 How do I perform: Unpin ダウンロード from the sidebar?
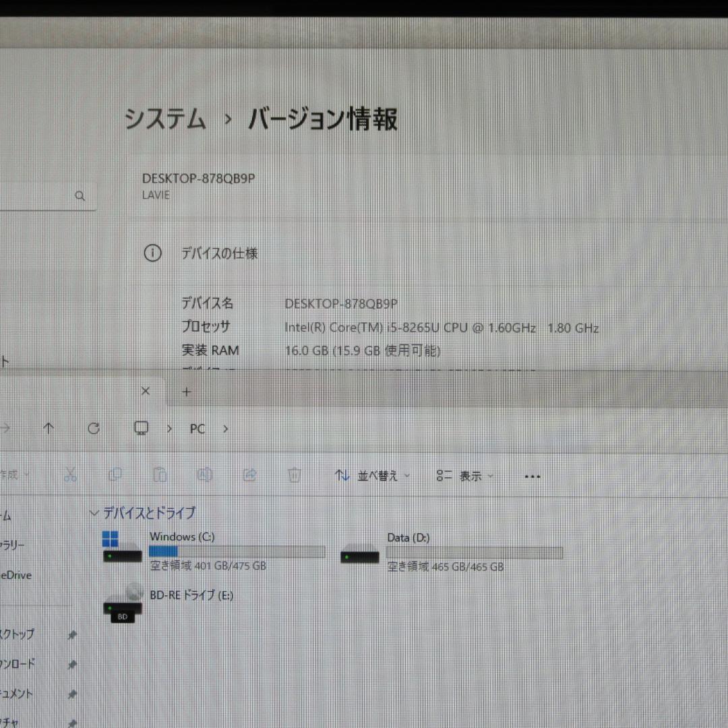pos(72,664)
